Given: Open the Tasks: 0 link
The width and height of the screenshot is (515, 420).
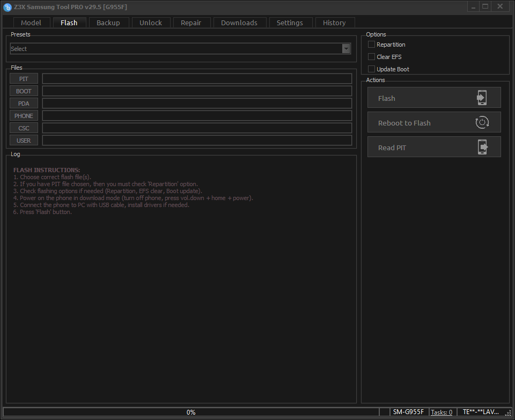Looking at the screenshot, I should (442, 412).
